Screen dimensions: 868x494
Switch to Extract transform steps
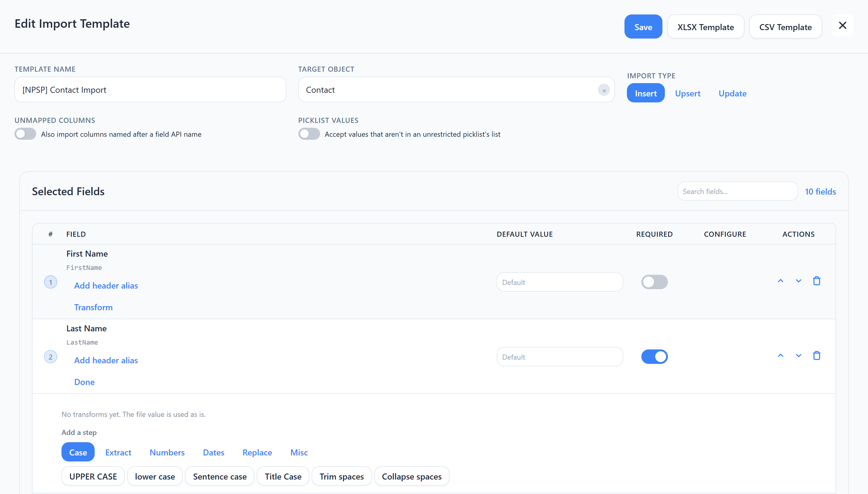click(118, 452)
